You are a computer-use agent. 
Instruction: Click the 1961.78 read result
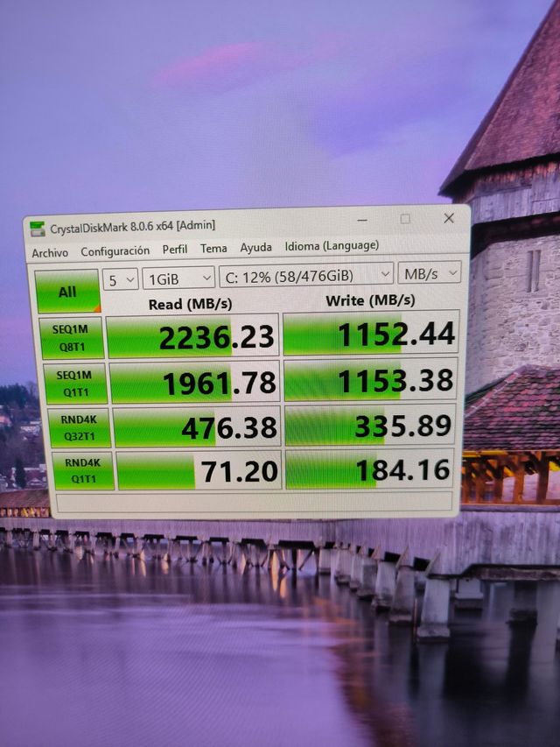click(x=195, y=382)
